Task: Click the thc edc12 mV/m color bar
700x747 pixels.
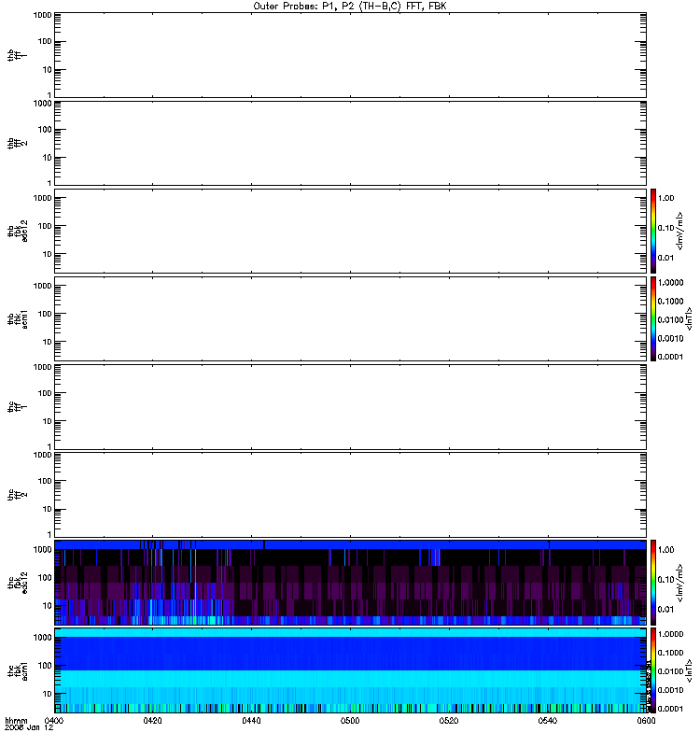Action: coord(653,582)
